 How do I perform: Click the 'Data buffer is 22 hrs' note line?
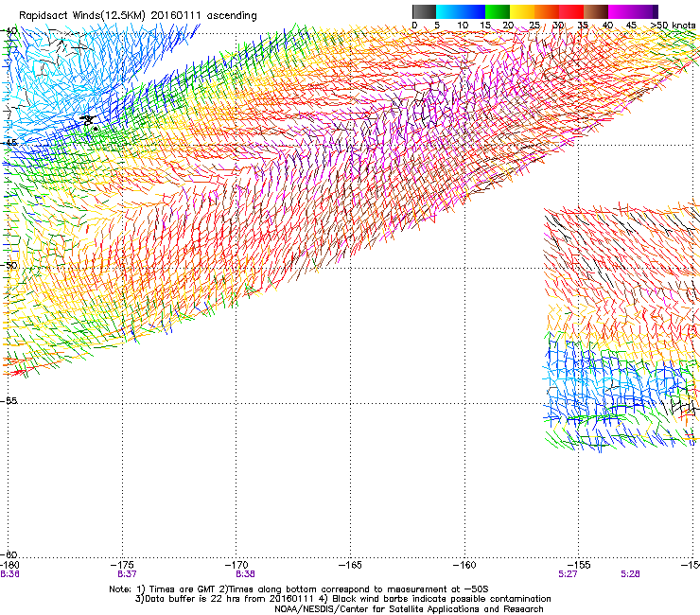coord(342,599)
